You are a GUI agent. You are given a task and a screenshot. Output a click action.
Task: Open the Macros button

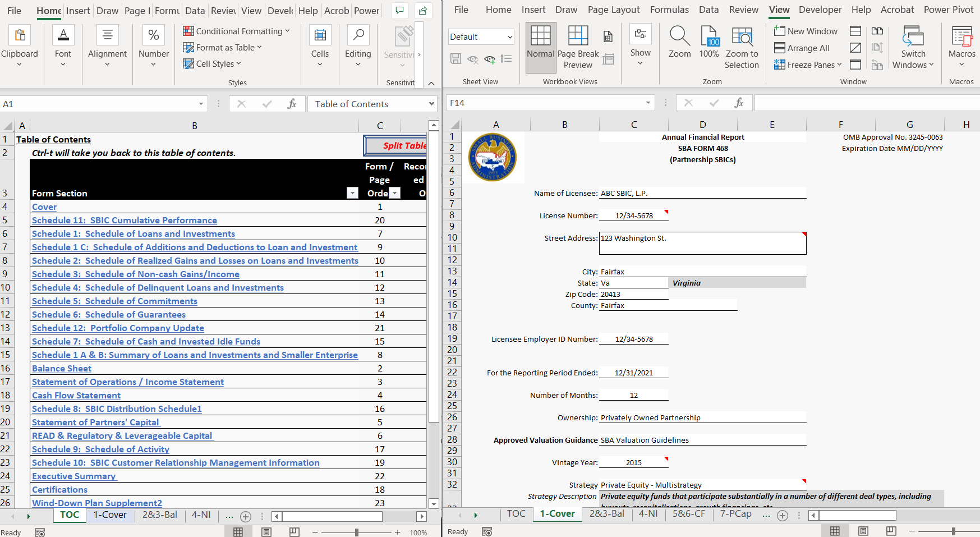click(961, 37)
